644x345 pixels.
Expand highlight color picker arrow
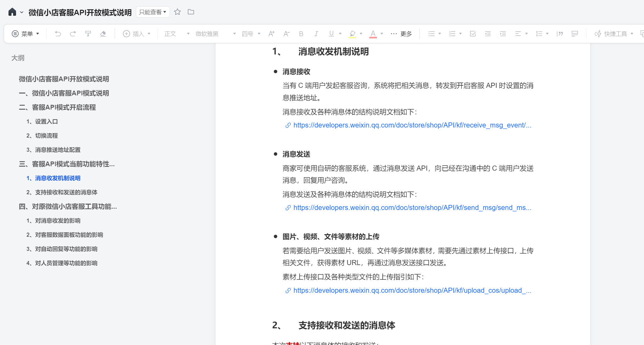361,34
